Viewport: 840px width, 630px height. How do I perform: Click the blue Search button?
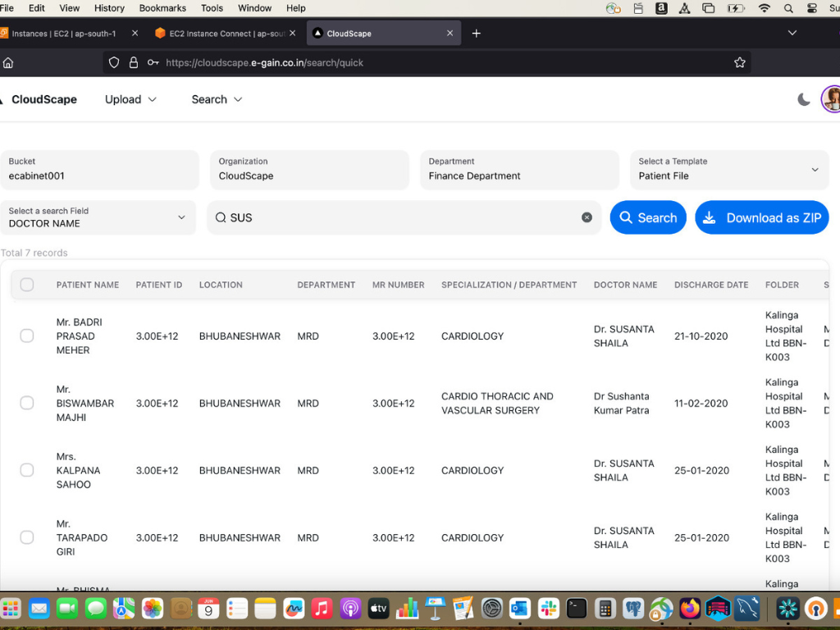[x=648, y=217]
